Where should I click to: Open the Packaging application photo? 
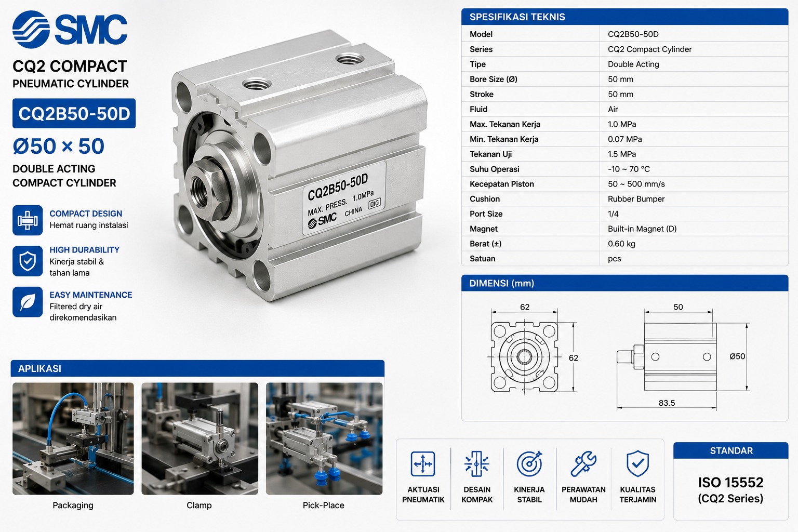(x=73, y=438)
